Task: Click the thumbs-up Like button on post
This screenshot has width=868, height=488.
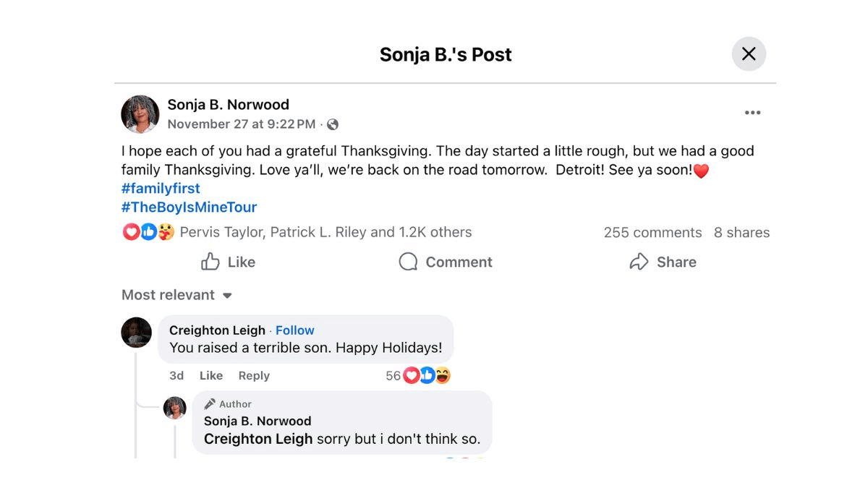Action: click(228, 262)
